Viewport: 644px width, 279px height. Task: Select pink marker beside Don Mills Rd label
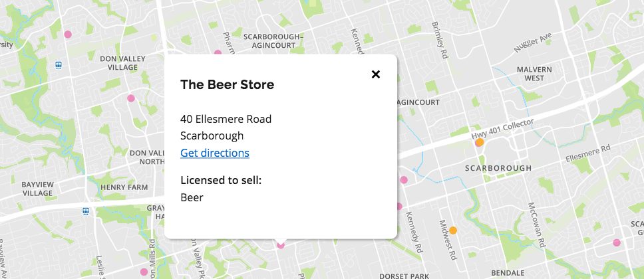pos(144,272)
